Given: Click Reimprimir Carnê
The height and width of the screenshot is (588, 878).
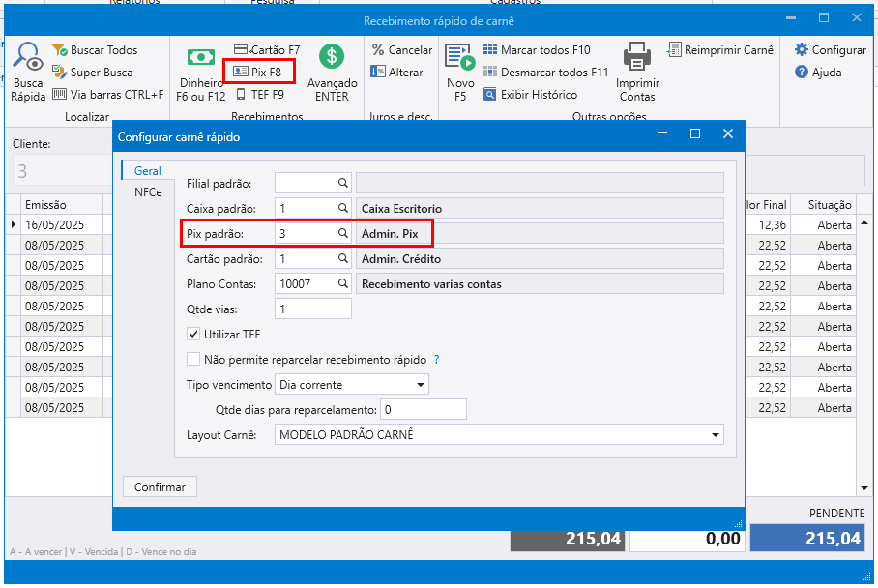Looking at the screenshot, I should [x=719, y=50].
